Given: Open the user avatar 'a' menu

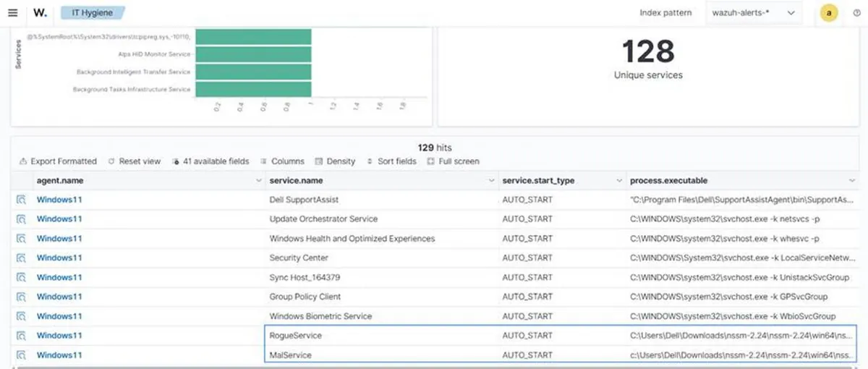Looking at the screenshot, I should (x=829, y=12).
